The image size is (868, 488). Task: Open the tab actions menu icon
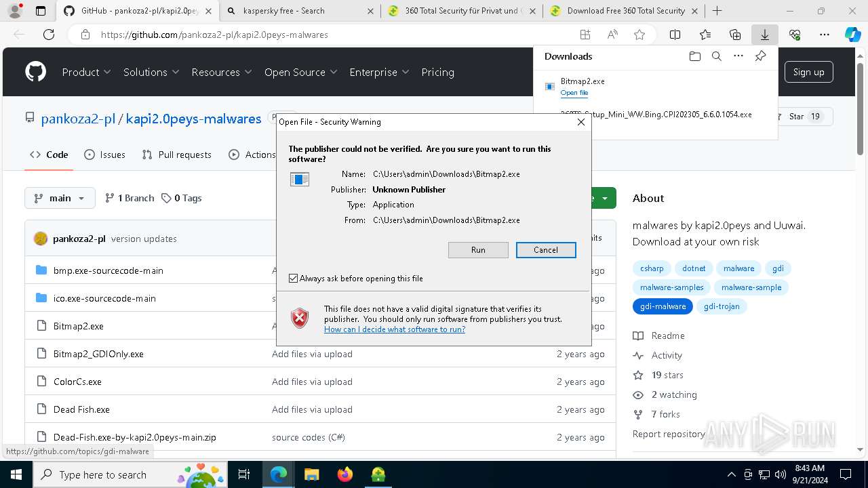[x=41, y=11]
